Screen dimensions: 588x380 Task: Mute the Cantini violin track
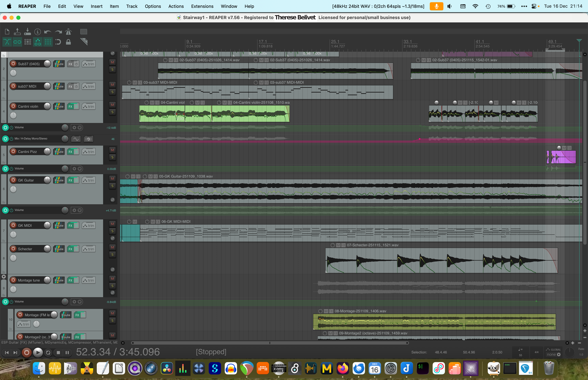pyautogui.click(x=112, y=105)
